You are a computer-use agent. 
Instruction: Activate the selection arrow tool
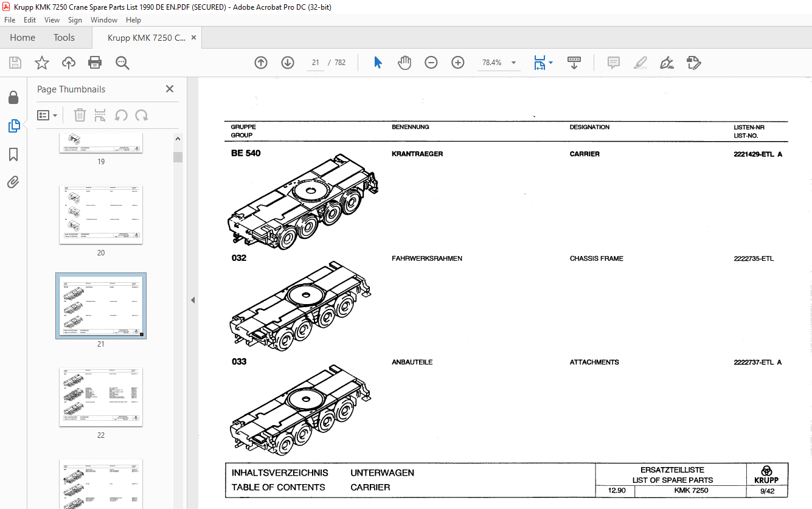click(x=378, y=63)
